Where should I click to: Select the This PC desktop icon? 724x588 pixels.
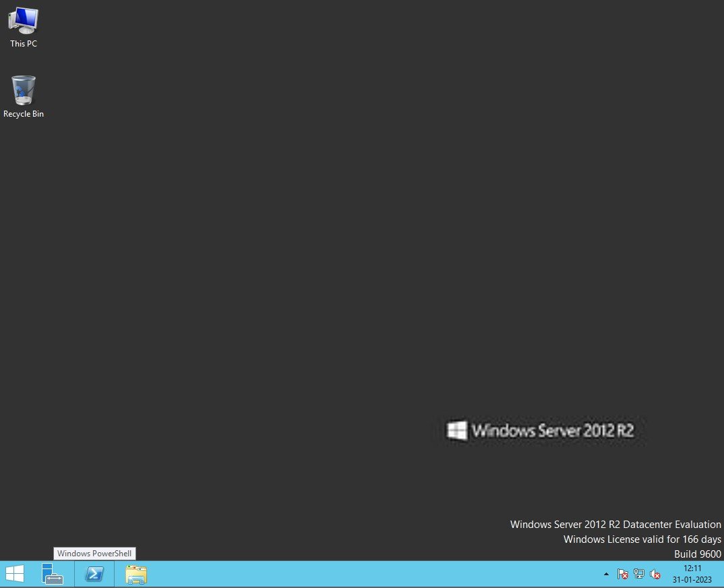point(23,27)
